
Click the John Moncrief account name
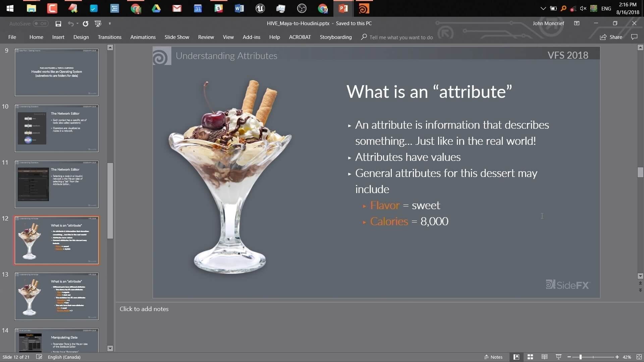tap(548, 23)
